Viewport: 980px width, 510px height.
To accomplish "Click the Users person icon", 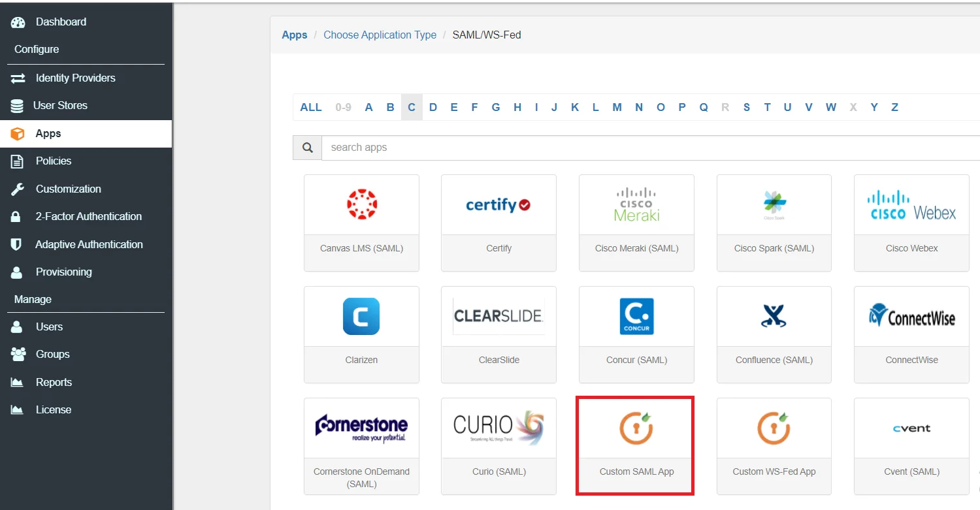I will (x=17, y=327).
